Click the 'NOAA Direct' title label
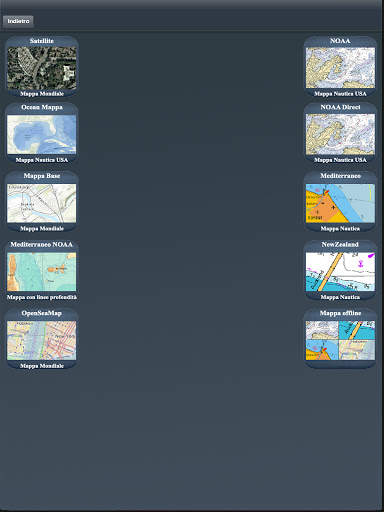Image resolution: width=384 pixels, height=512 pixels. coord(340,107)
